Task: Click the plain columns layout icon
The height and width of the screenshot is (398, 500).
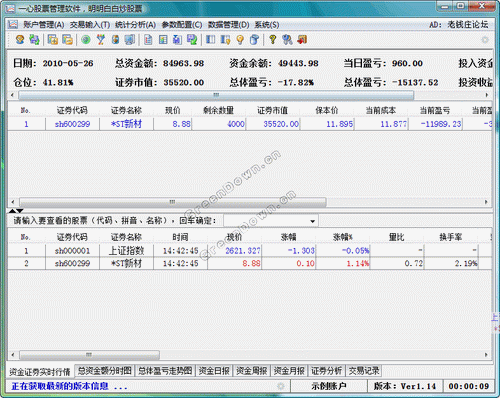Action: (x=210, y=40)
